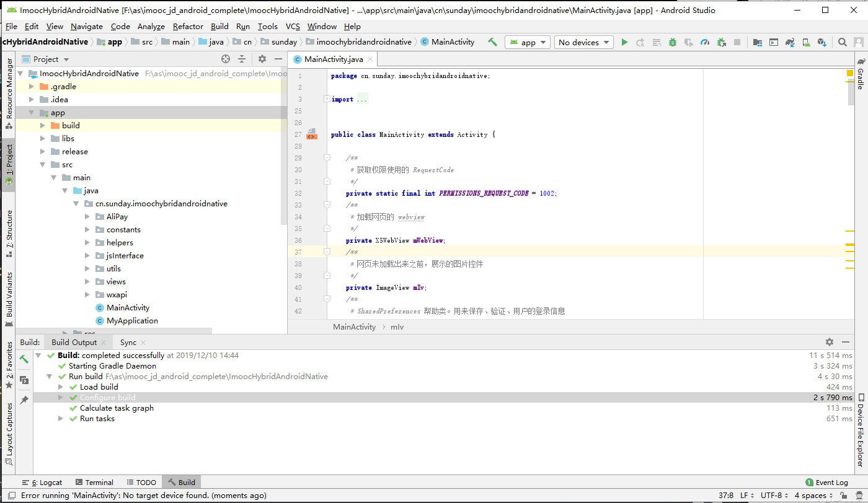Open the Event Log button
This screenshot has height=503, width=868.
[826, 482]
